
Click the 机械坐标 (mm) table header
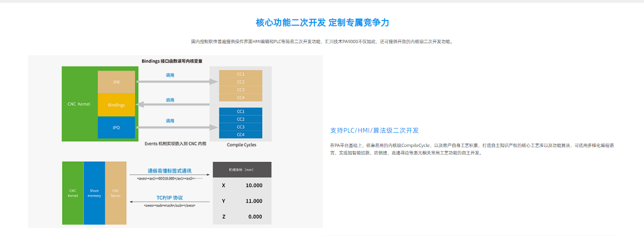pyautogui.click(x=242, y=170)
